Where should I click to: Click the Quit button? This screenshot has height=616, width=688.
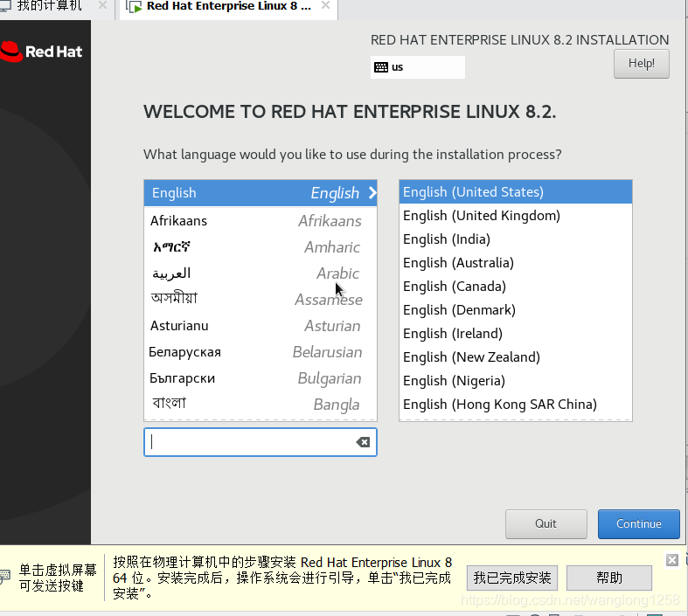point(546,524)
